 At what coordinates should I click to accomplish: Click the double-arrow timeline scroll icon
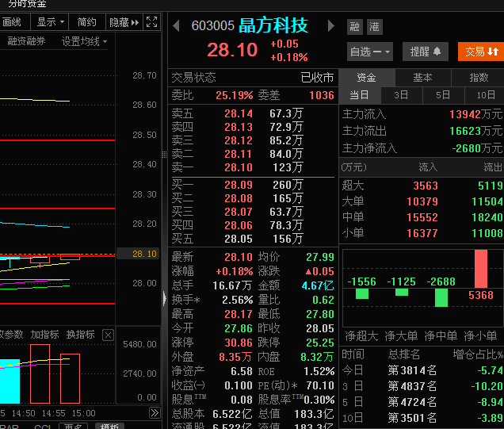tap(155, 412)
